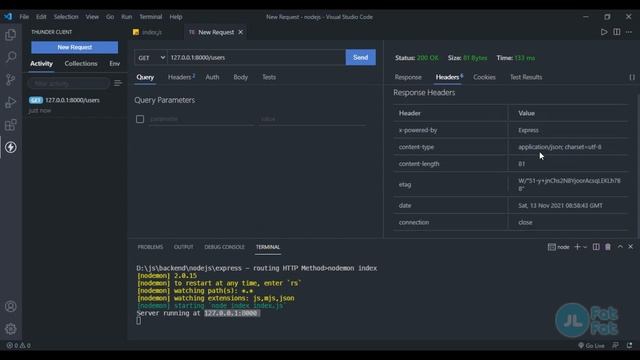The image size is (640, 360).
Task: Click the New Request button
Action: 75,47
